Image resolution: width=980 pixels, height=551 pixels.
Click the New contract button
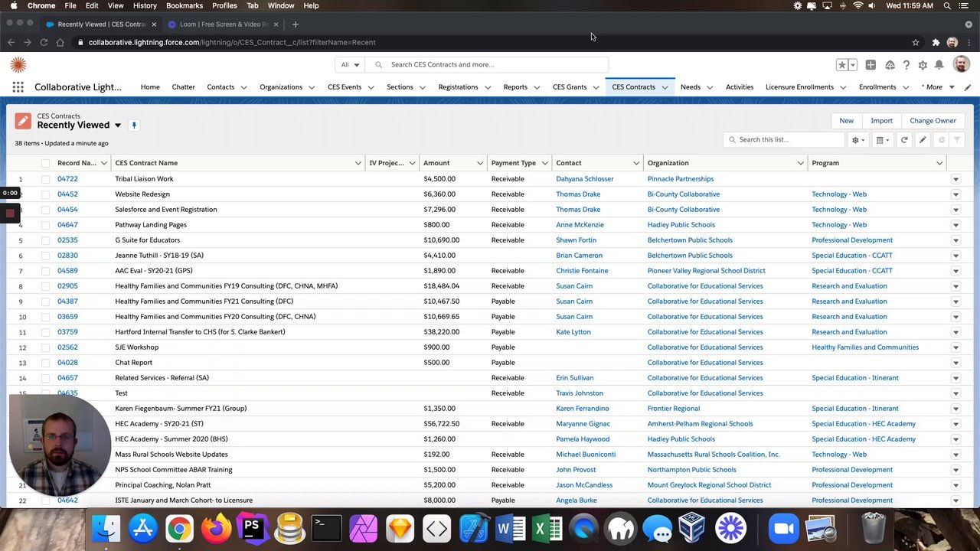846,121
